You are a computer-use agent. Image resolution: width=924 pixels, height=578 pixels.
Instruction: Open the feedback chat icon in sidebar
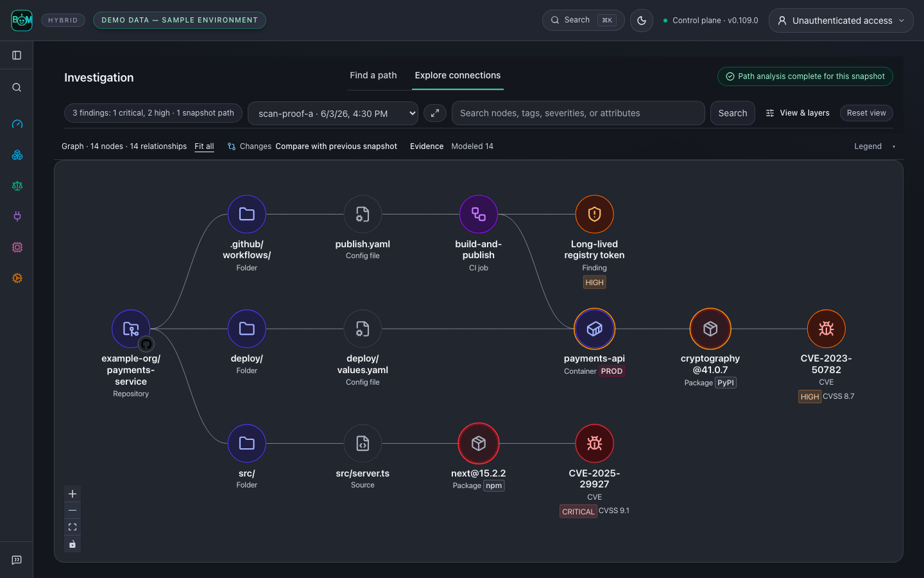pyautogui.click(x=17, y=560)
